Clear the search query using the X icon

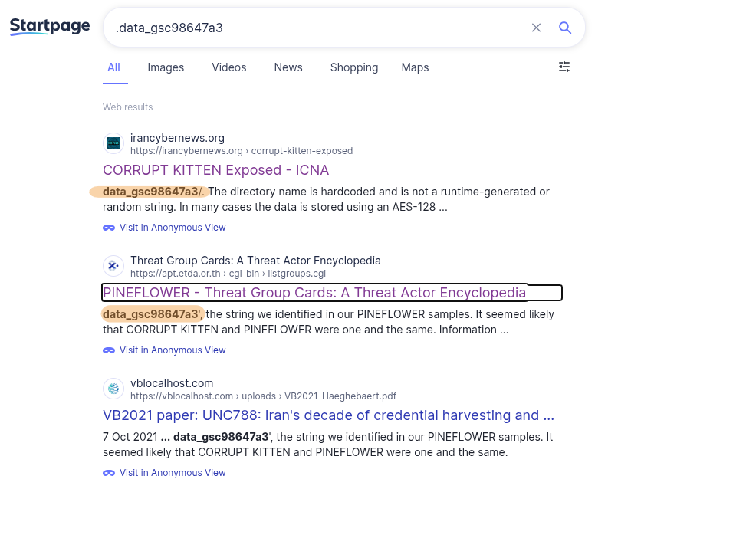pyautogui.click(x=536, y=28)
